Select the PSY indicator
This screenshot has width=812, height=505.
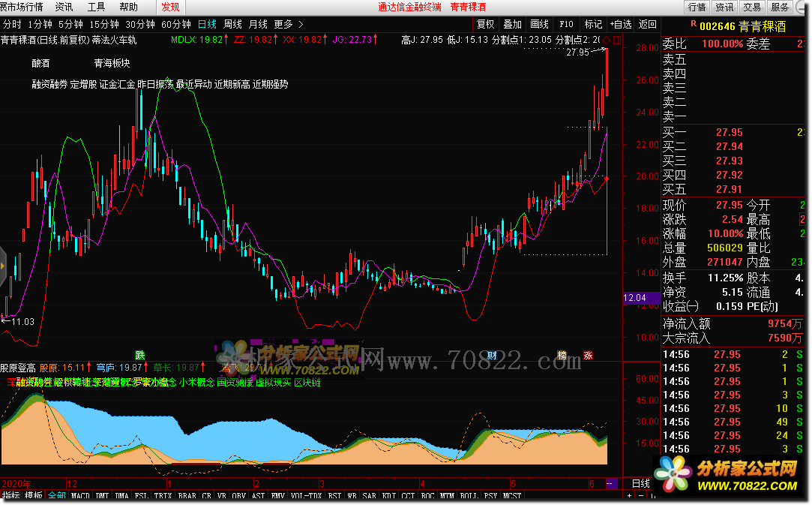coord(490,496)
